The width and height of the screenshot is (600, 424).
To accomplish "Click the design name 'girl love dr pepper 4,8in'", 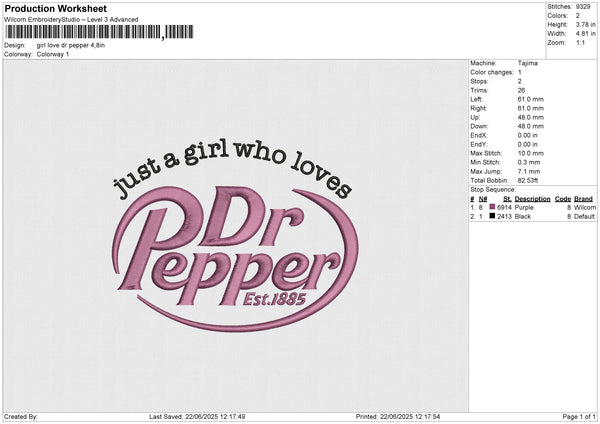I will (x=71, y=45).
